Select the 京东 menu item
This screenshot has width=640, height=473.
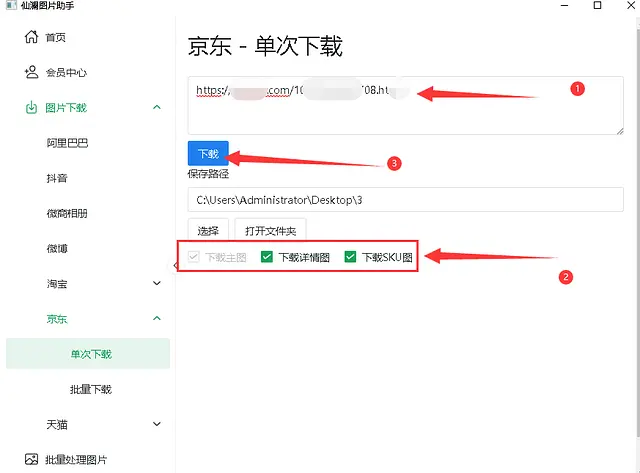[x=57, y=319]
